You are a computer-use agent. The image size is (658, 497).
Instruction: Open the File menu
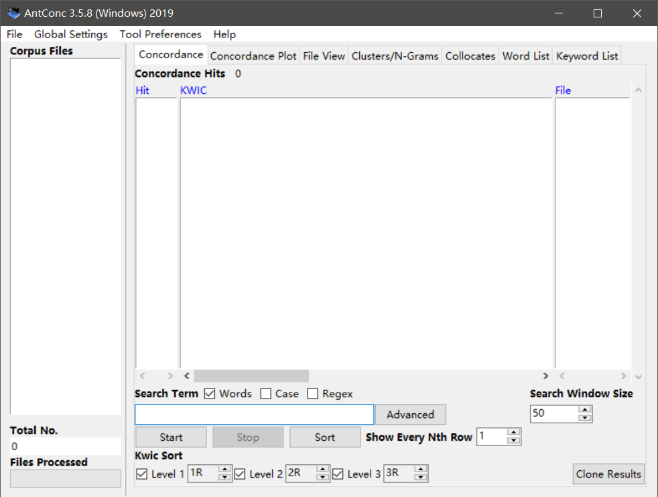click(14, 34)
